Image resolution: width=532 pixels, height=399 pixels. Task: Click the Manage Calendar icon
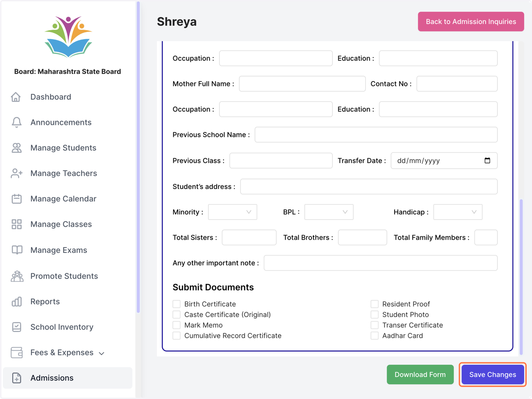pyautogui.click(x=16, y=199)
